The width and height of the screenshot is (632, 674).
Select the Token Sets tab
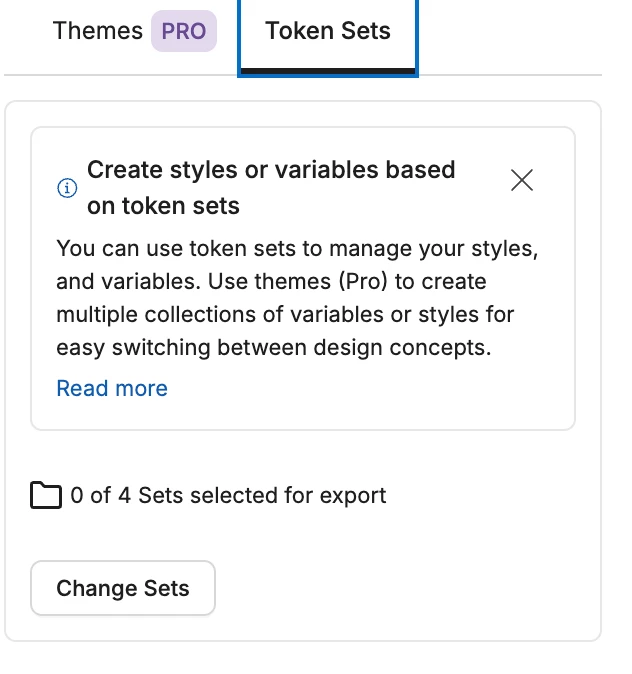327,31
